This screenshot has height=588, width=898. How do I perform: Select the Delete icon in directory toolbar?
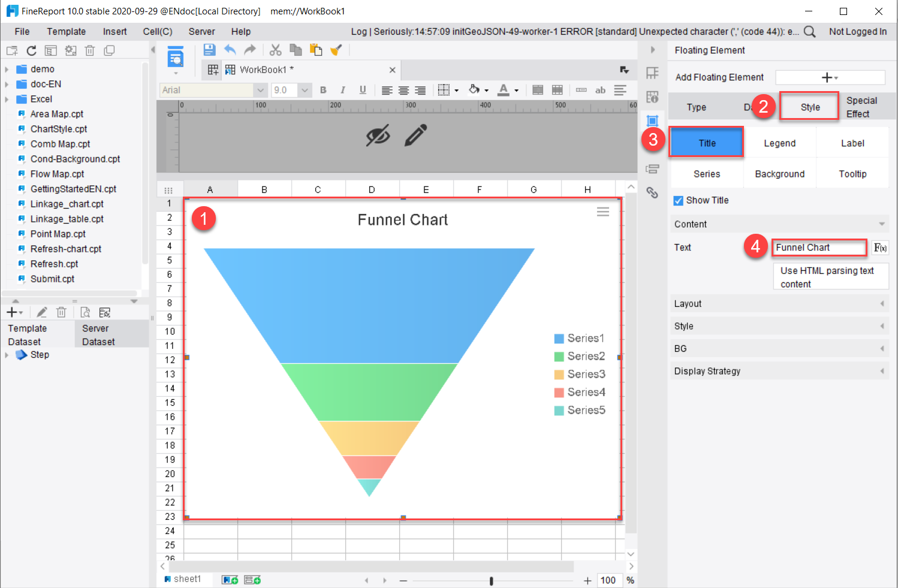[89, 50]
